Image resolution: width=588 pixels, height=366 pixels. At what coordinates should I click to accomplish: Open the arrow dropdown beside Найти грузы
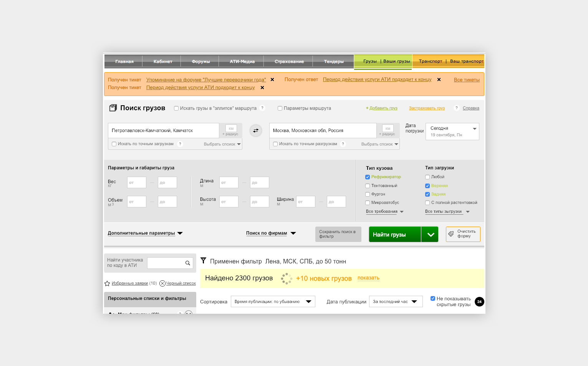pos(431,234)
